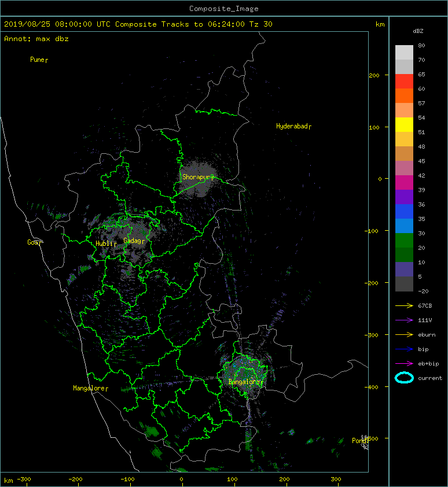Click the yellow 67CB arrow legend icon
Screen dimensions: 448x487
[404, 306]
